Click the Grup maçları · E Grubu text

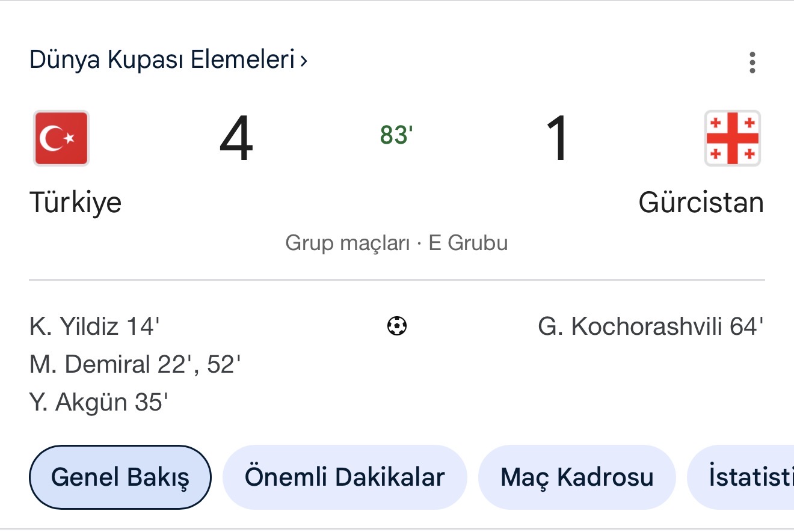[396, 243]
